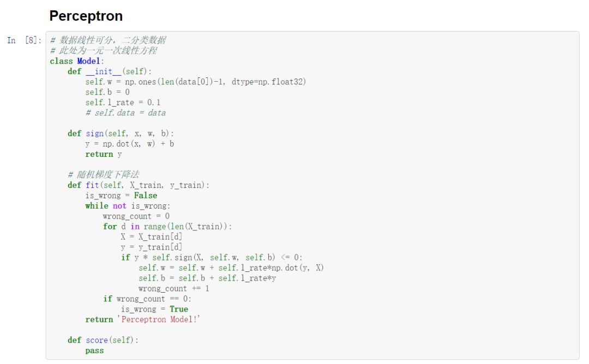
Task: Click the 'if y * self.sign' condition line
Action: point(212,257)
